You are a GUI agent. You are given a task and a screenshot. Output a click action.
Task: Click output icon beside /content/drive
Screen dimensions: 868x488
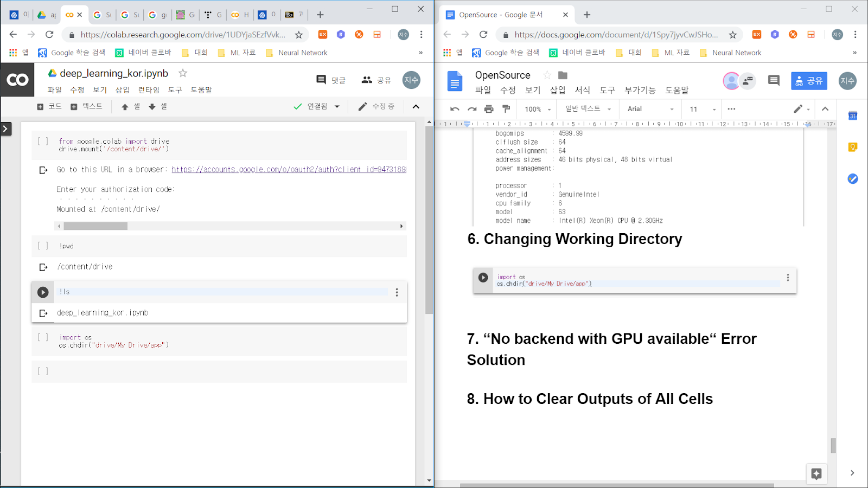pyautogui.click(x=43, y=267)
